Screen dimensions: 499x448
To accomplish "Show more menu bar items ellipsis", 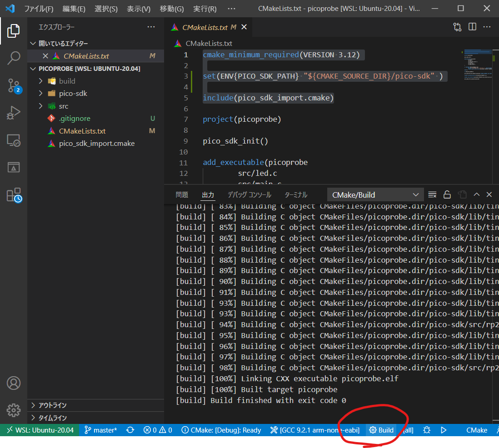I will coord(232,9).
